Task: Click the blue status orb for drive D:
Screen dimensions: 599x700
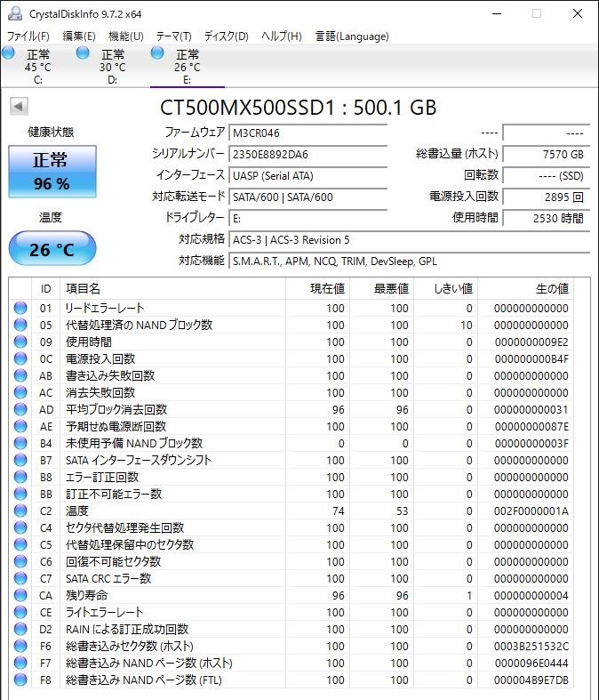Action: (83, 53)
